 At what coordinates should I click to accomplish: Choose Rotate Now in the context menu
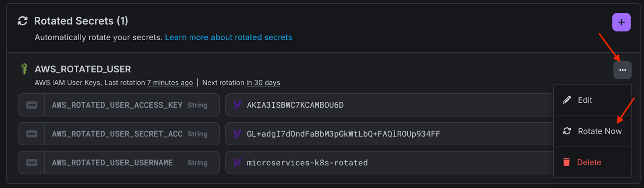pyautogui.click(x=592, y=131)
